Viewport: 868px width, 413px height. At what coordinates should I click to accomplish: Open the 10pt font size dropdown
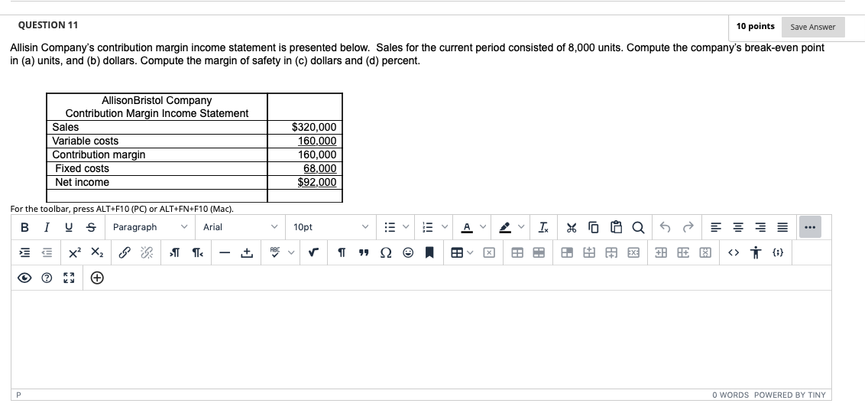point(331,227)
